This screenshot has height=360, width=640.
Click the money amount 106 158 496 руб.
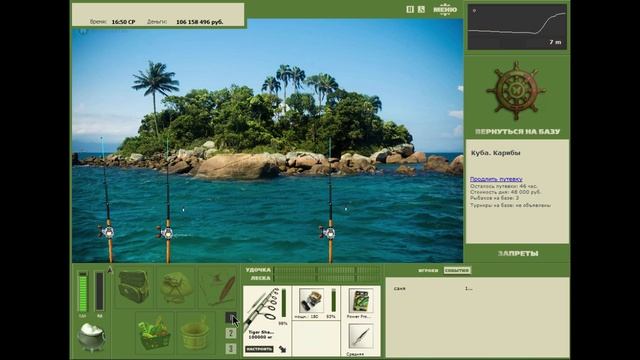200,22
